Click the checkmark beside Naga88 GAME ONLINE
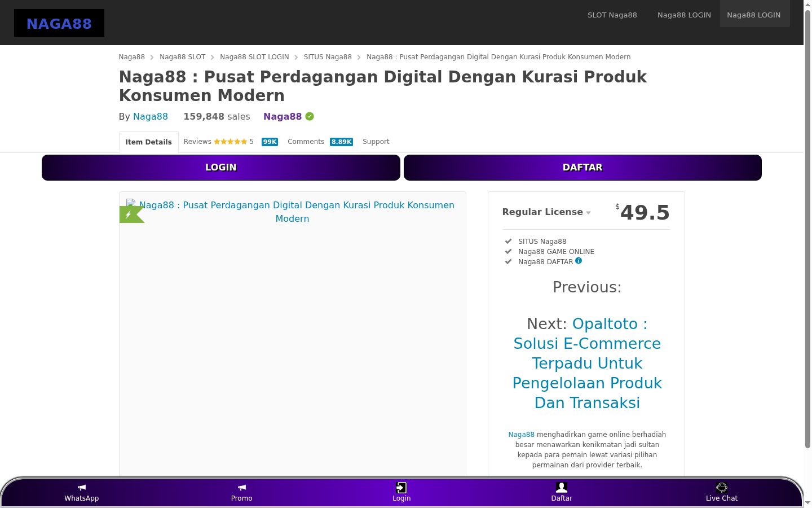The height and width of the screenshot is (508, 812). (508, 251)
